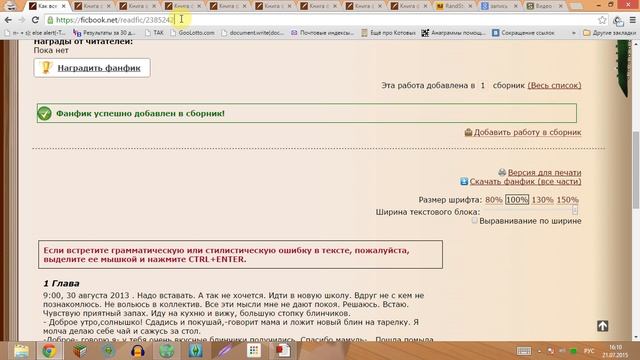Bookmark this page with the star icon
The width and height of the screenshot is (640, 360).
click(602, 20)
